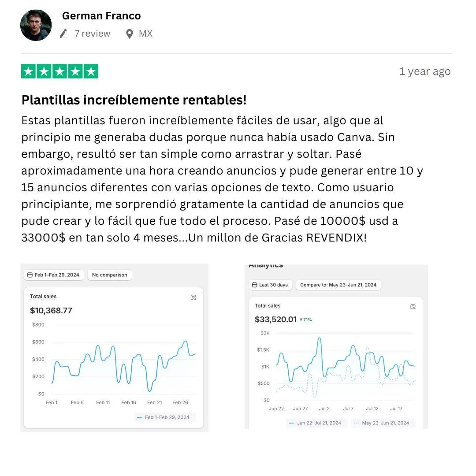Viewport: 476px width, 476px height.
Task: Click the Total sales label above $10,368.77
Action: point(43,296)
